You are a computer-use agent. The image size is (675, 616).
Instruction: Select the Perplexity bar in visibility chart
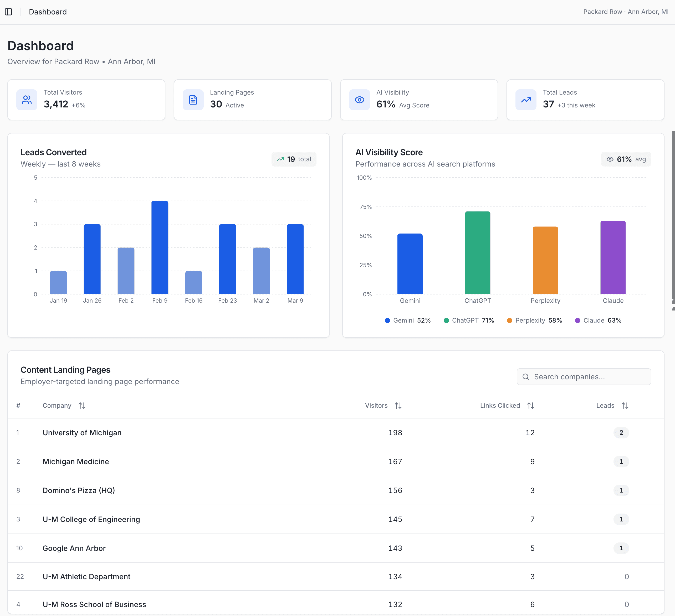point(545,261)
